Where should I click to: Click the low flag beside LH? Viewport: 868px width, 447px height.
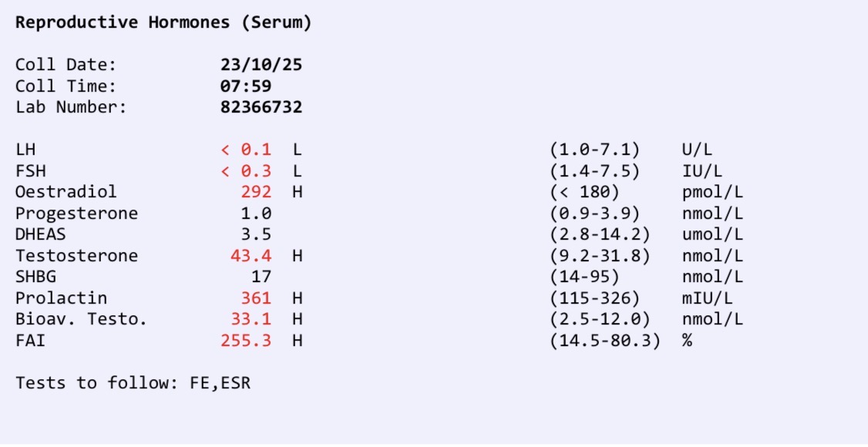pyautogui.click(x=297, y=150)
